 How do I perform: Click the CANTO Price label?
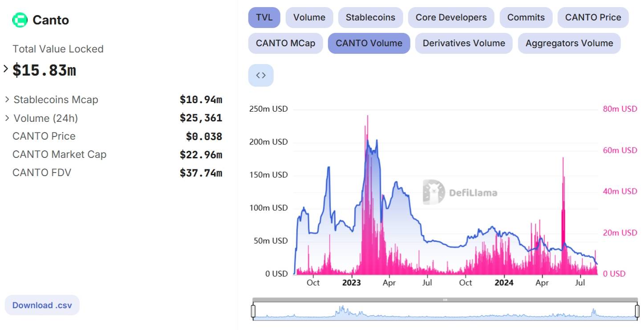click(44, 136)
